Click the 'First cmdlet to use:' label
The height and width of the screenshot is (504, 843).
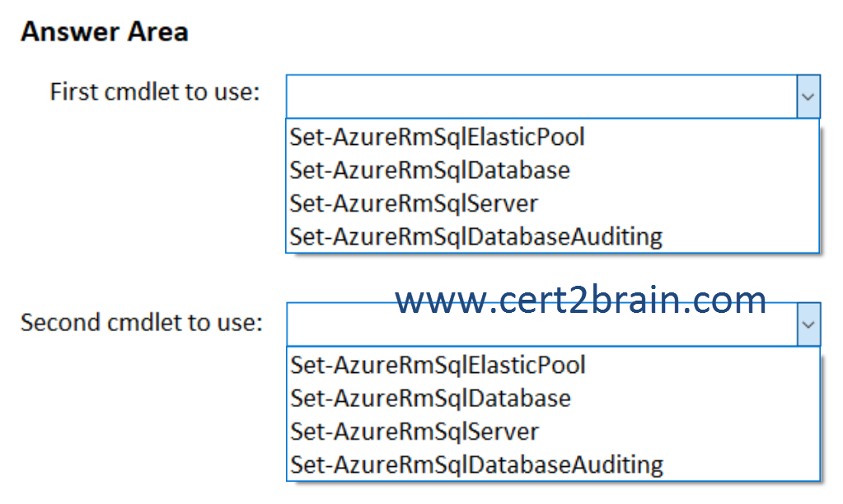(x=155, y=92)
